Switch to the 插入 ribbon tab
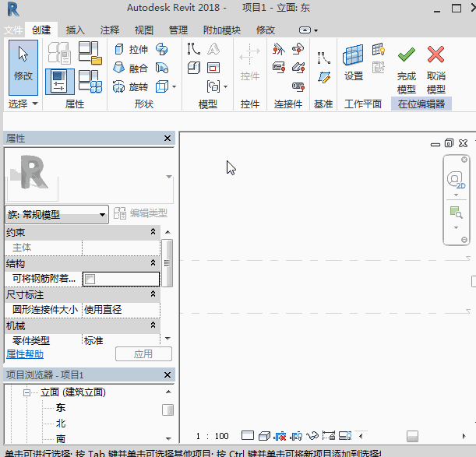 pyautogui.click(x=76, y=30)
